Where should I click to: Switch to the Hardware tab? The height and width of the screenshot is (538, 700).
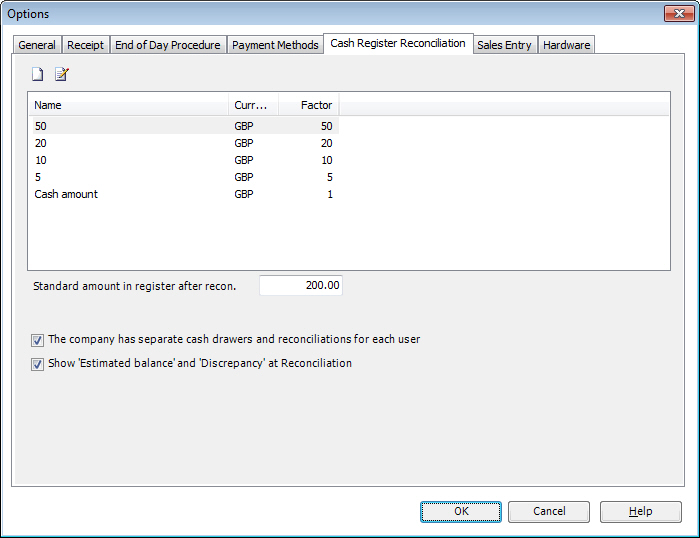(x=567, y=45)
